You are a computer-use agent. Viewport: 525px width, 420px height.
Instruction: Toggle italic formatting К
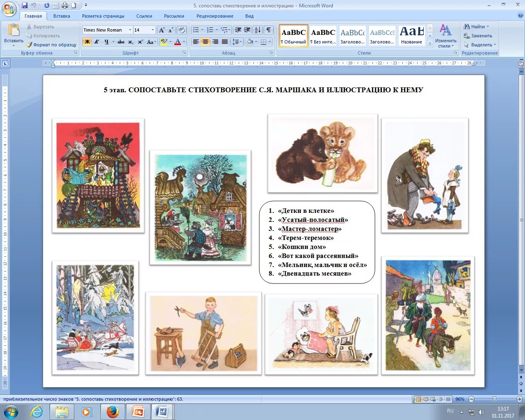point(97,42)
